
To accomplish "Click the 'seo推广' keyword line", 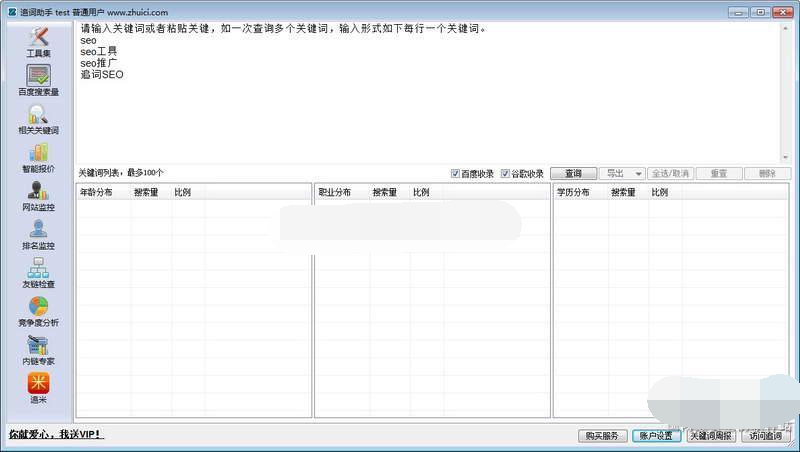I will pyautogui.click(x=98, y=63).
